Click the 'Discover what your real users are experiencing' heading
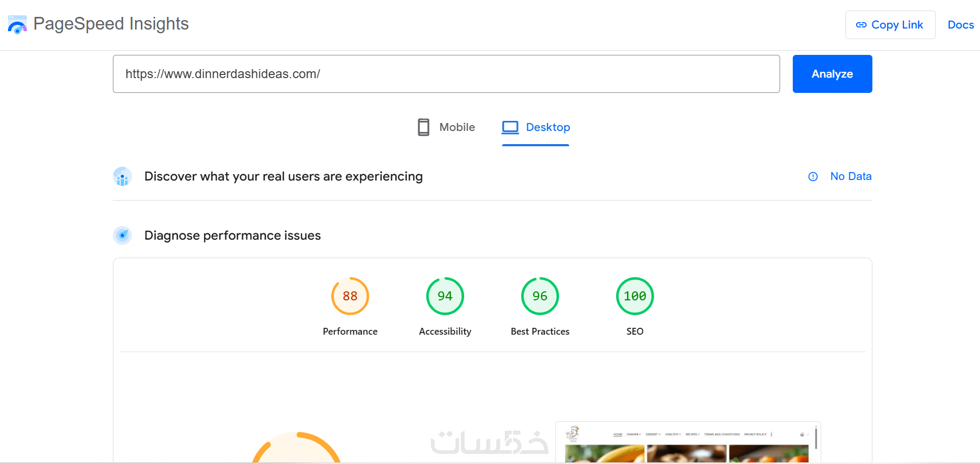The image size is (980, 464). click(284, 176)
